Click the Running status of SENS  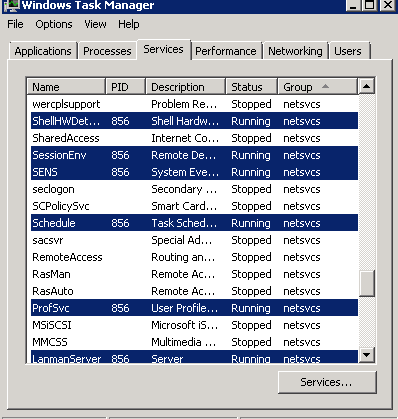[251, 172]
